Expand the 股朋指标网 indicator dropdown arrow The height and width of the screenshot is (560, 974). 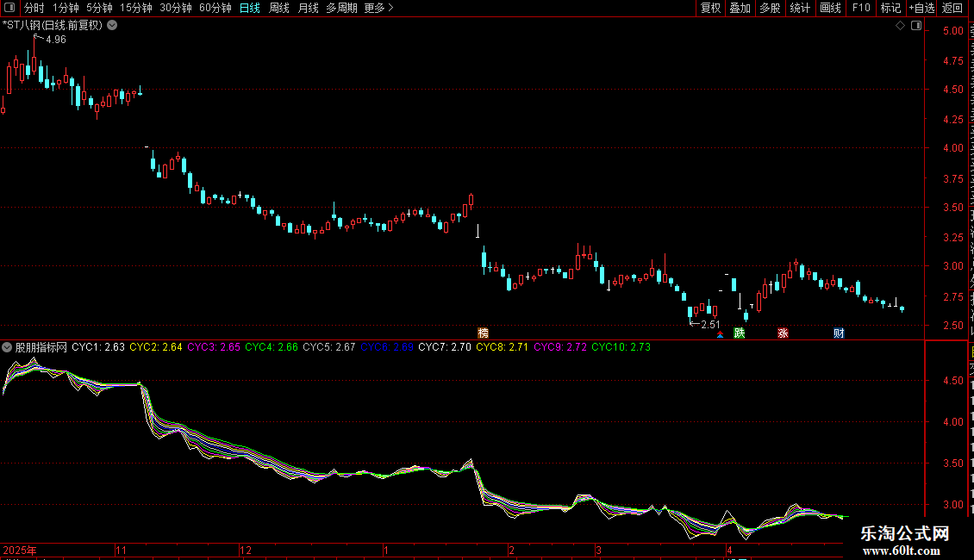7,347
